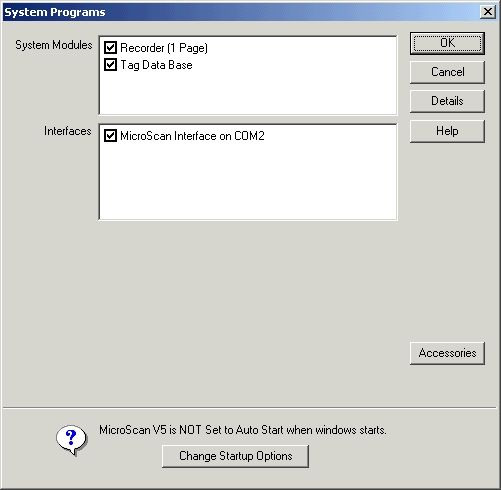This screenshot has height=490, width=501.
Task: Open the Accessories button
Action: tap(447, 353)
